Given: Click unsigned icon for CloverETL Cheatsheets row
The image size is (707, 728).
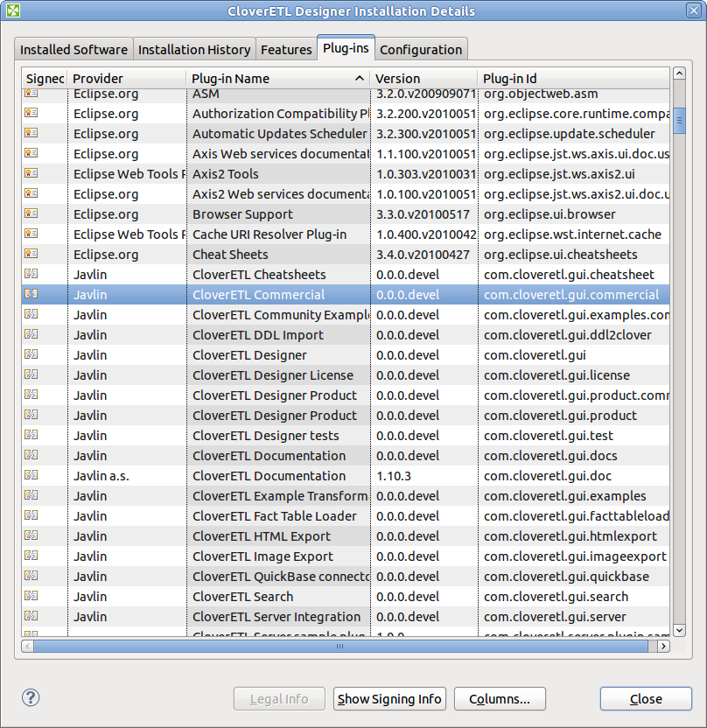Looking at the screenshot, I should pyautogui.click(x=31, y=274).
